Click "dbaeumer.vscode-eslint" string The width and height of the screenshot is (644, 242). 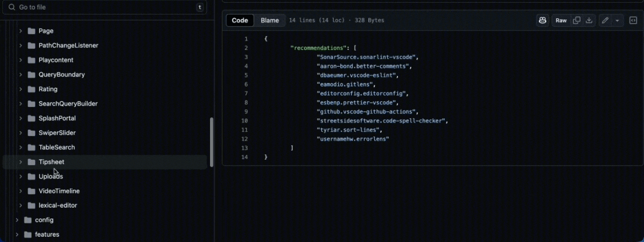(356, 75)
